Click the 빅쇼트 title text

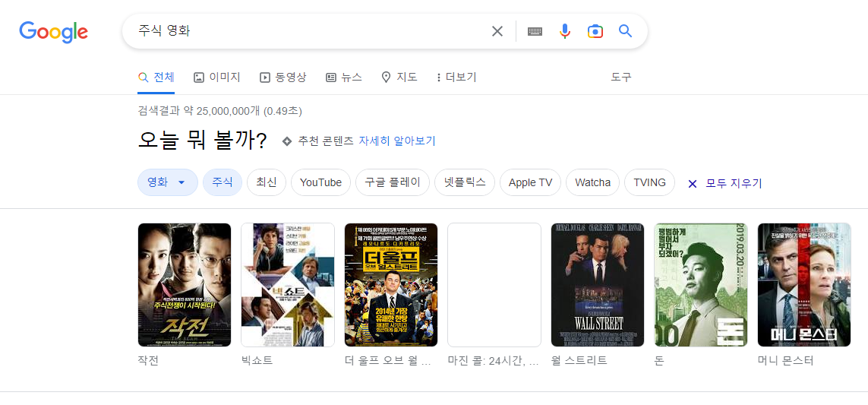(257, 361)
